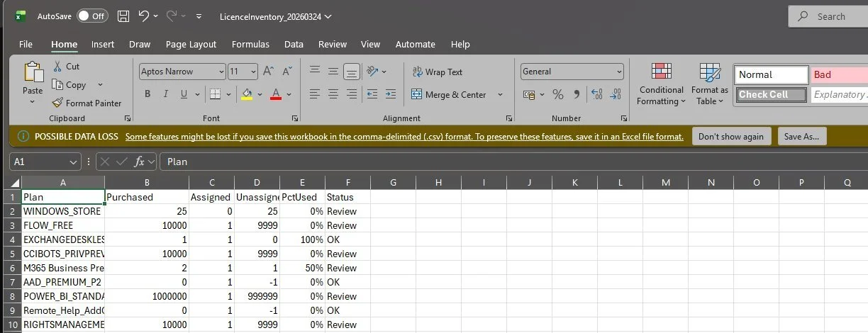
Task: Open the font size dropdown
Action: pyautogui.click(x=253, y=72)
